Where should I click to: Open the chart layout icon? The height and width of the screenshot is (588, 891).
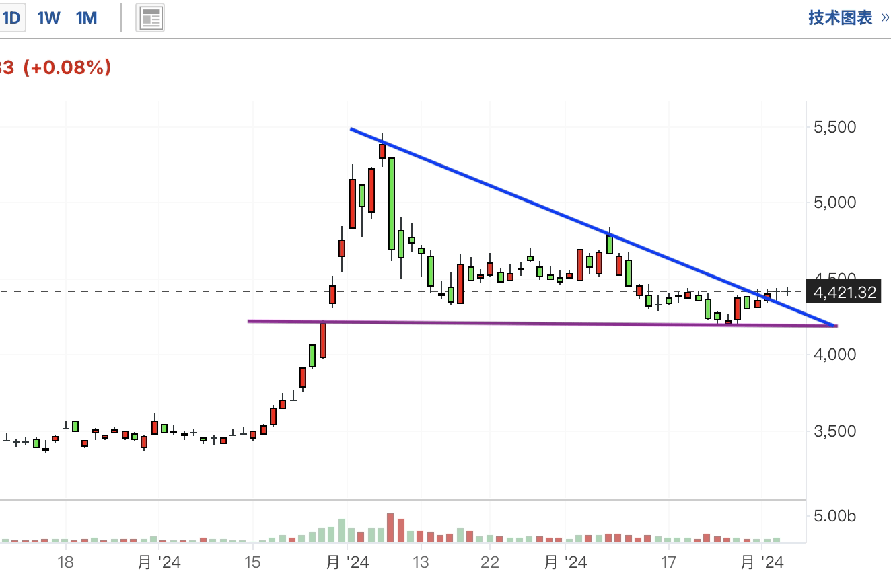click(151, 19)
